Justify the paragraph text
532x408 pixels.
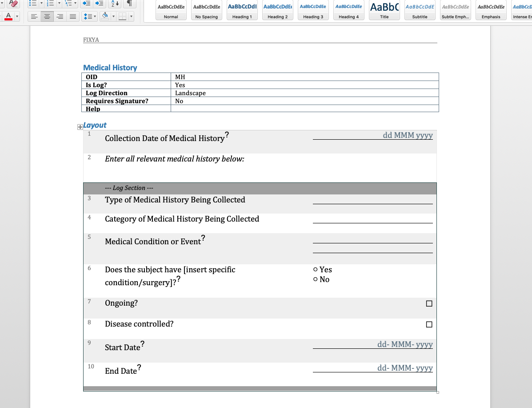coord(72,16)
